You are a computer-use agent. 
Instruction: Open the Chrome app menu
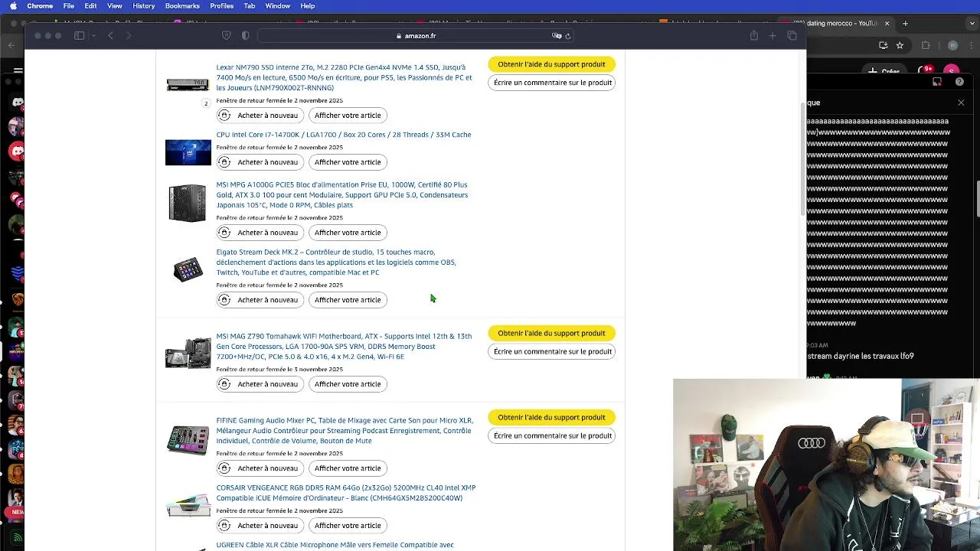pyautogui.click(x=40, y=5)
